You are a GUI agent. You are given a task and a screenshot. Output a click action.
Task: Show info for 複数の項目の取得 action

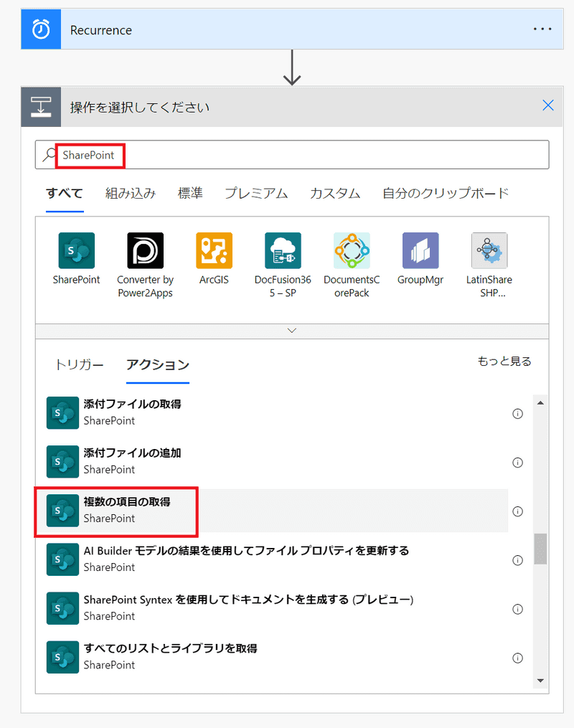pyautogui.click(x=517, y=511)
